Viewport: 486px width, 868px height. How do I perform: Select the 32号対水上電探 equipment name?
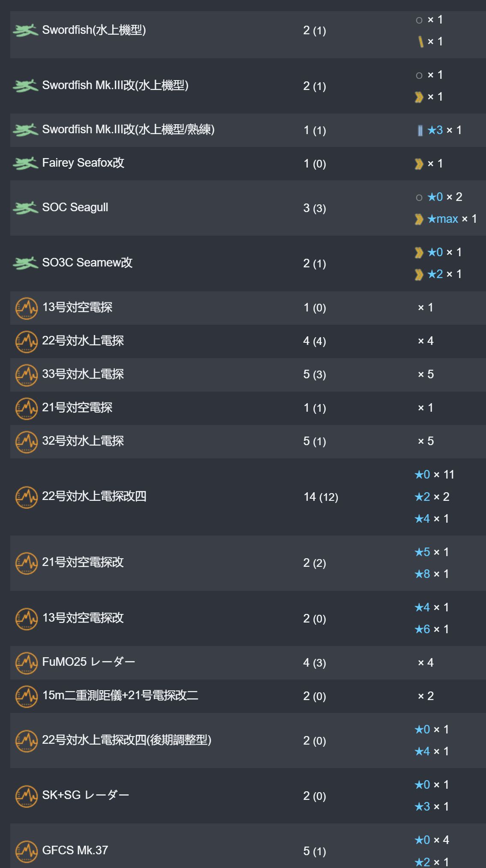pos(83,441)
